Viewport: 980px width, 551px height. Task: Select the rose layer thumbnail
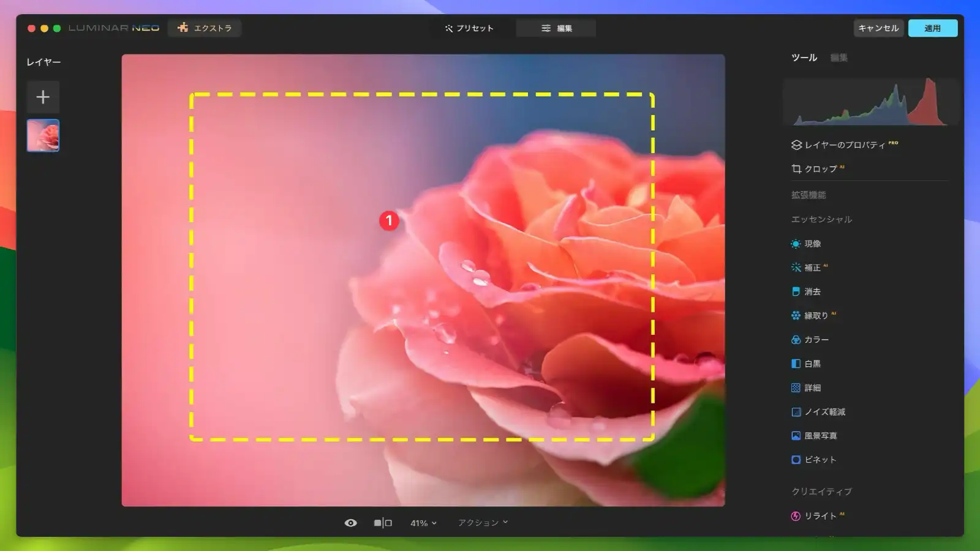coord(43,136)
